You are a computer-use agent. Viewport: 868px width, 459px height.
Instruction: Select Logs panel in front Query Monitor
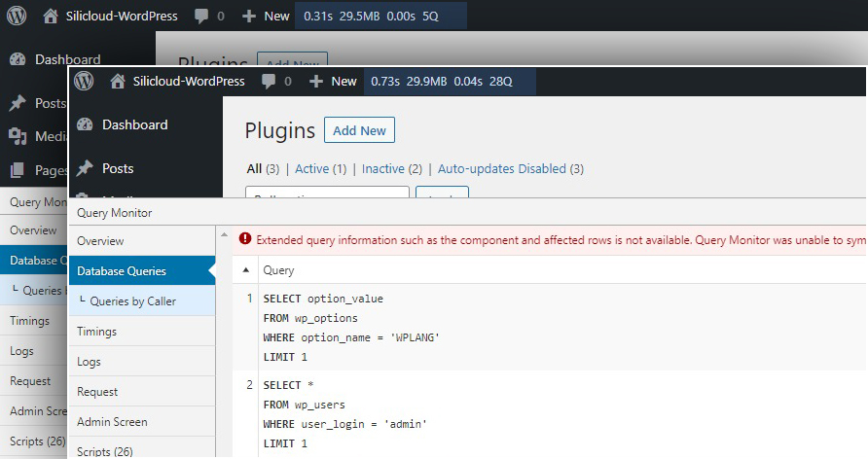click(142, 362)
